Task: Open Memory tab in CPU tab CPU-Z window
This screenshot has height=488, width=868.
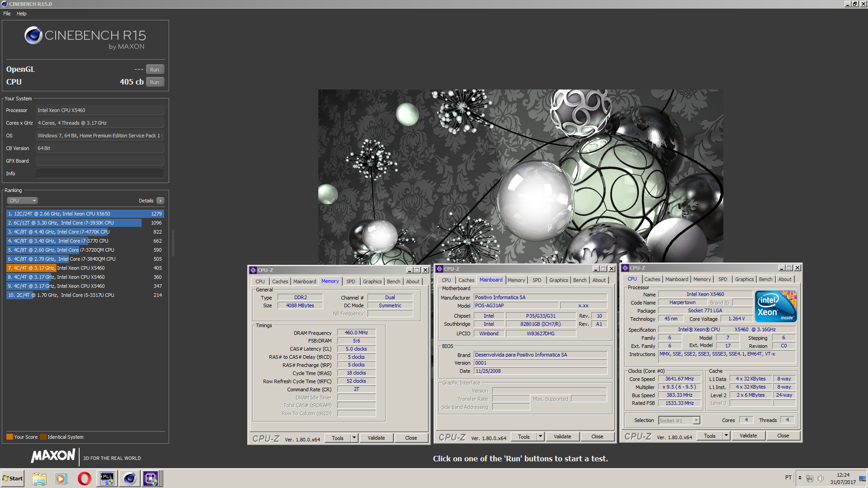Action: pos(702,279)
